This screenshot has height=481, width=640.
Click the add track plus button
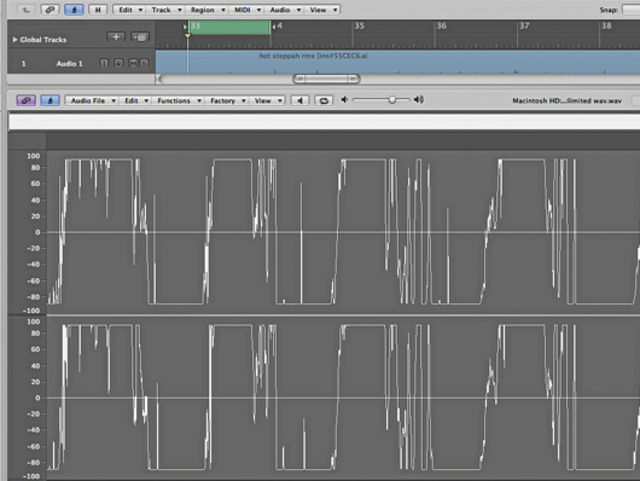116,37
